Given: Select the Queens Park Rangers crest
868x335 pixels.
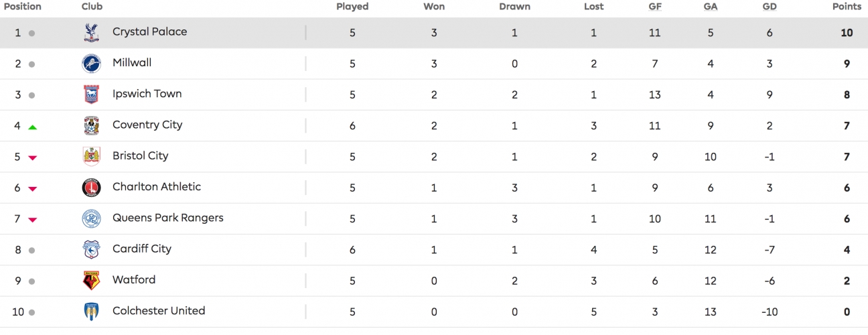Looking at the screenshot, I should pyautogui.click(x=91, y=218).
